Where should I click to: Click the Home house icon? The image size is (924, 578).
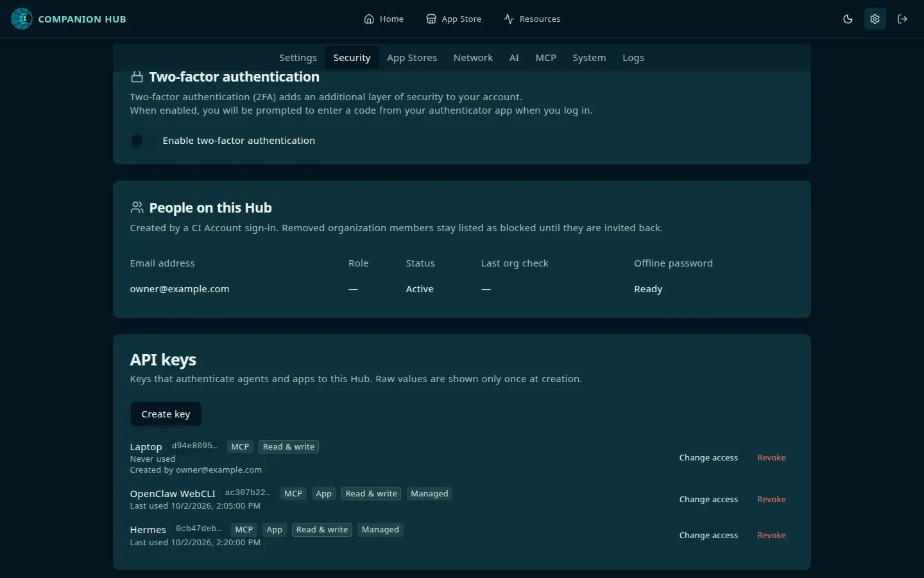pyautogui.click(x=369, y=19)
